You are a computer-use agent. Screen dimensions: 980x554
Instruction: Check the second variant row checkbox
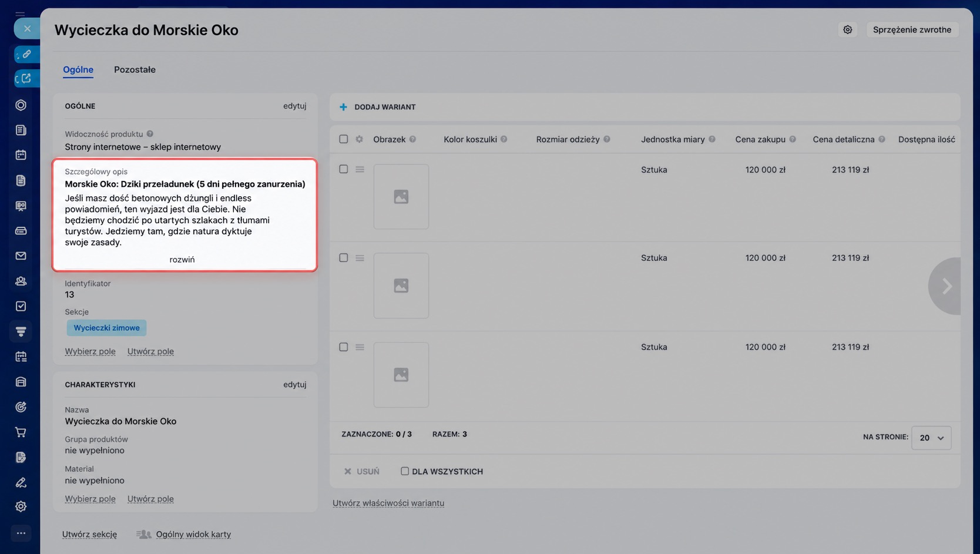point(344,258)
